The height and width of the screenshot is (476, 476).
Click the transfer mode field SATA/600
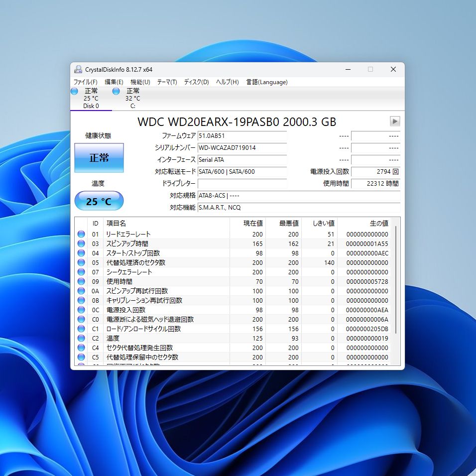click(242, 171)
